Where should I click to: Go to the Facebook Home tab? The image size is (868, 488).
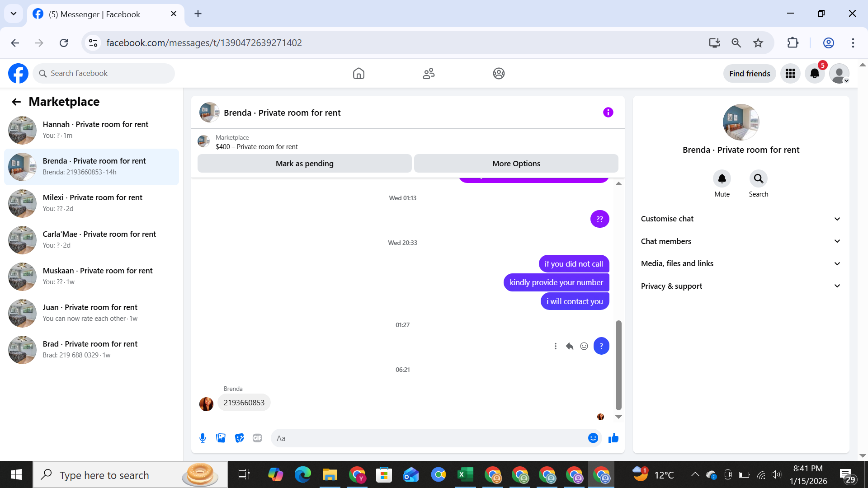click(359, 74)
